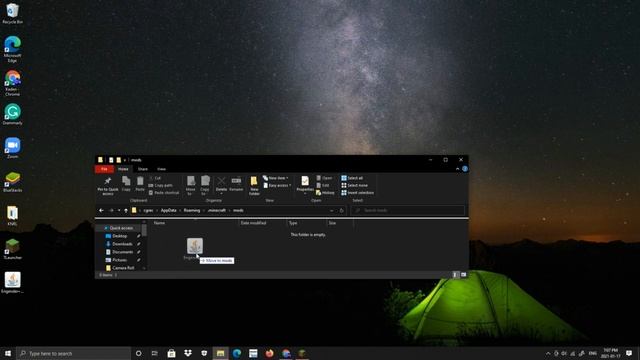Click the Copy ribbon icon
This screenshot has width=640, height=360.
coord(126,184)
